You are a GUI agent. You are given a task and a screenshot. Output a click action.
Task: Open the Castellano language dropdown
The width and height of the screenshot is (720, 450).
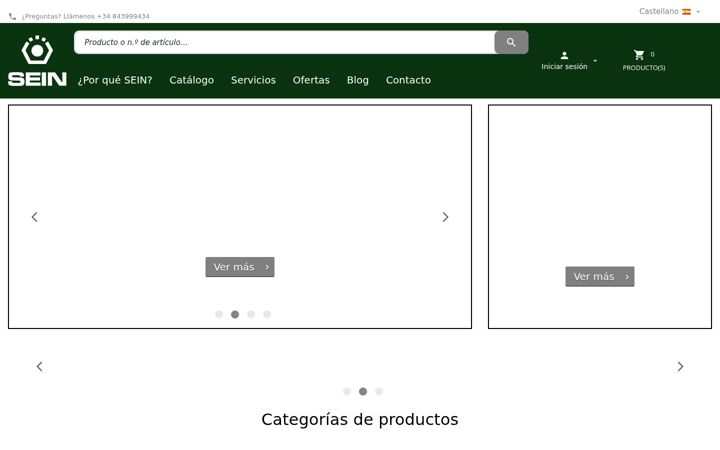pyautogui.click(x=669, y=11)
